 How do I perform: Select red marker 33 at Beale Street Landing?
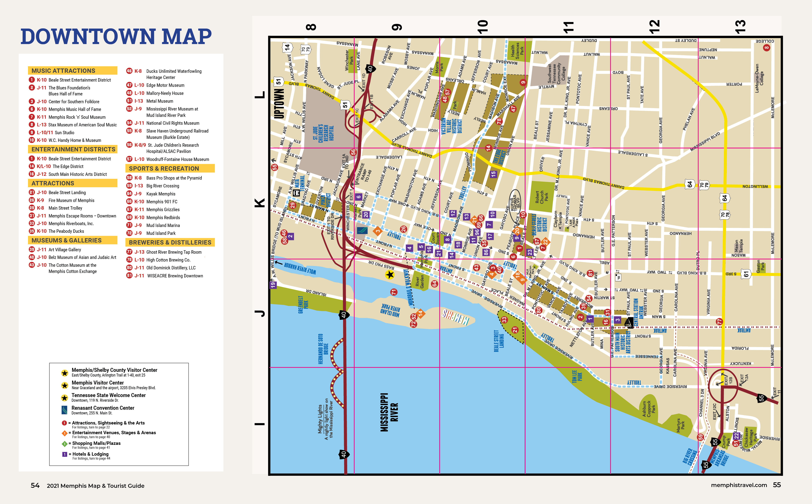pos(505,320)
